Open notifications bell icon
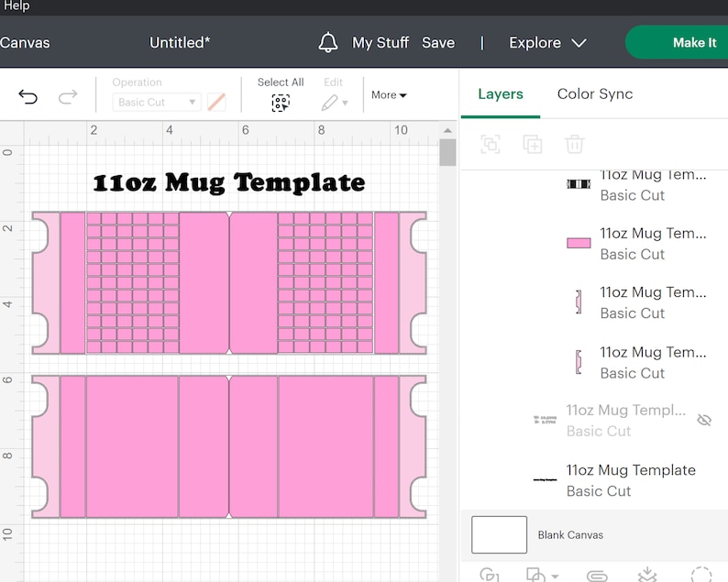 tap(328, 43)
